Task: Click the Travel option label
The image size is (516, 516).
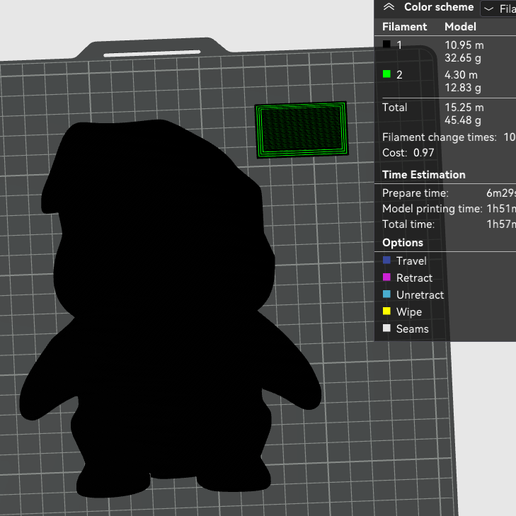Action: (x=411, y=261)
